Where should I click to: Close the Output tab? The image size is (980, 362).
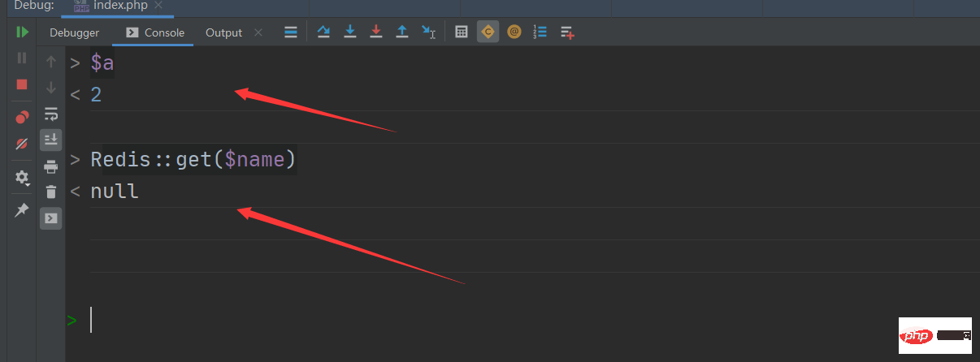[258, 32]
